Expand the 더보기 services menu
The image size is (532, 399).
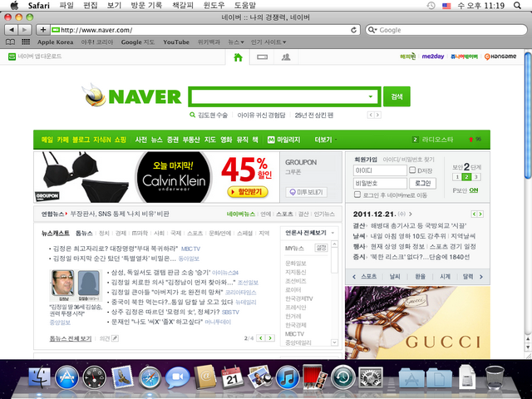[x=326, y=140]
